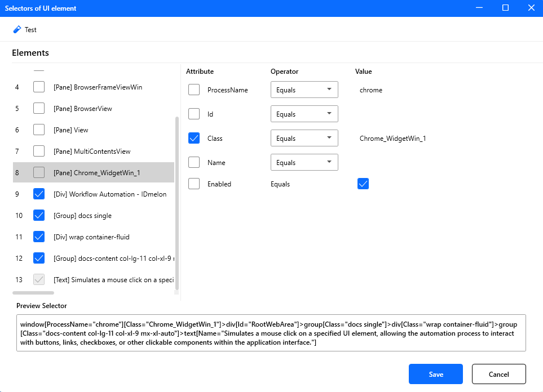Click inside the Preview Selector text area

(271, 332)
